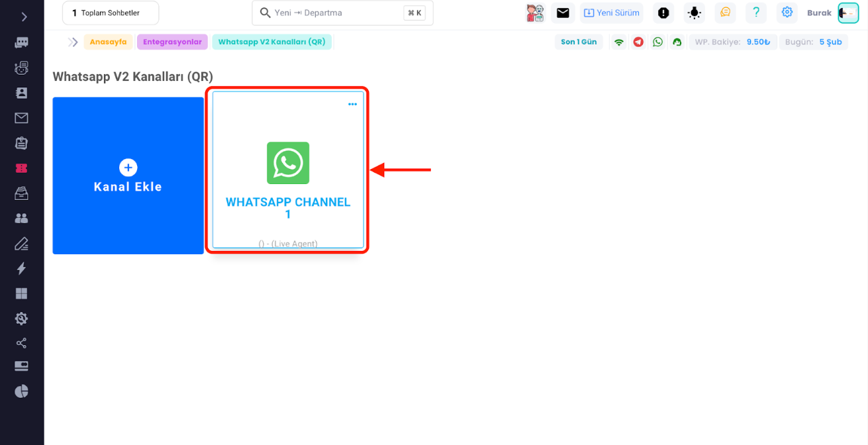
Task: Click the green WhatsApp status icon
Action: point(657,42)
